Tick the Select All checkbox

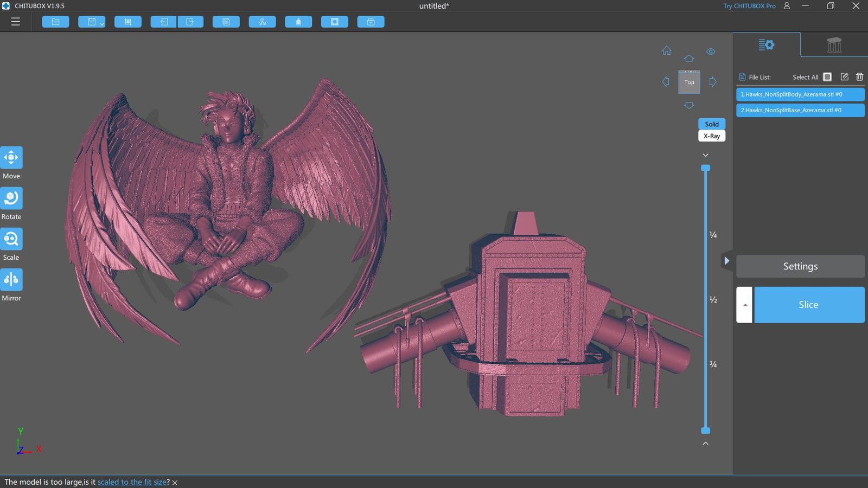(827, 77)
